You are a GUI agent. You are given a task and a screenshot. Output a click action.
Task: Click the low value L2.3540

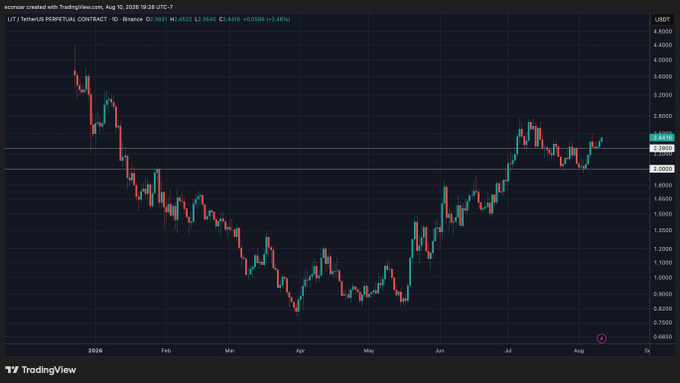206,20
